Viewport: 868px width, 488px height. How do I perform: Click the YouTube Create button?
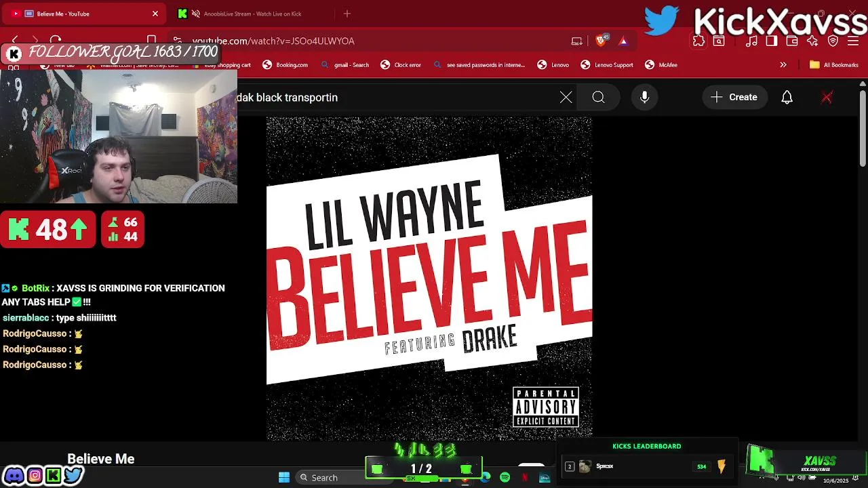coord(734,98)
